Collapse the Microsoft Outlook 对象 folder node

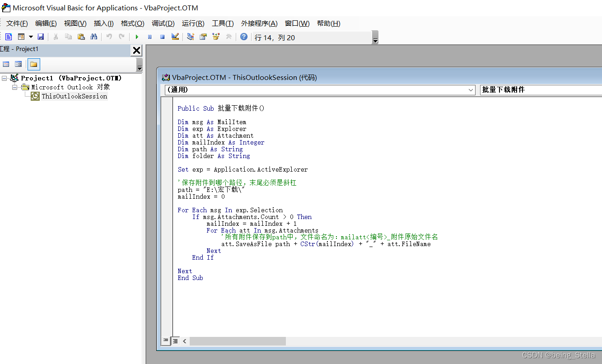15,87
